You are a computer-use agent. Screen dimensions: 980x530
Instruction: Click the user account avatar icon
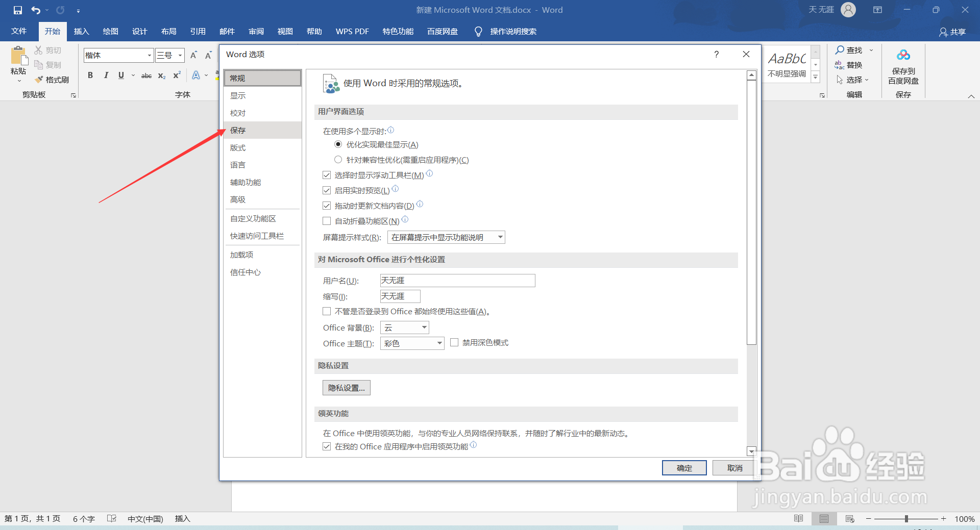[x=848, y=10]
